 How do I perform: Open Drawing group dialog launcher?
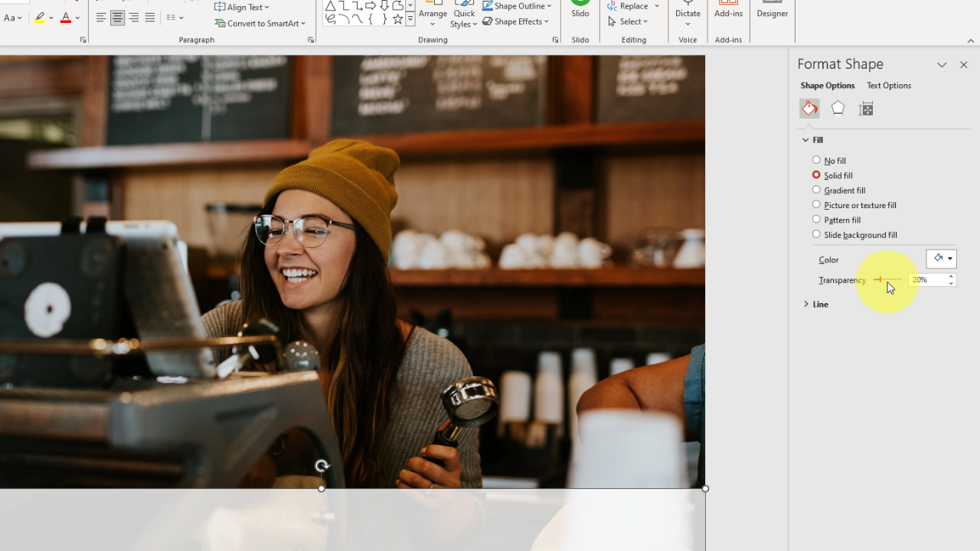(x=555, y=40)
